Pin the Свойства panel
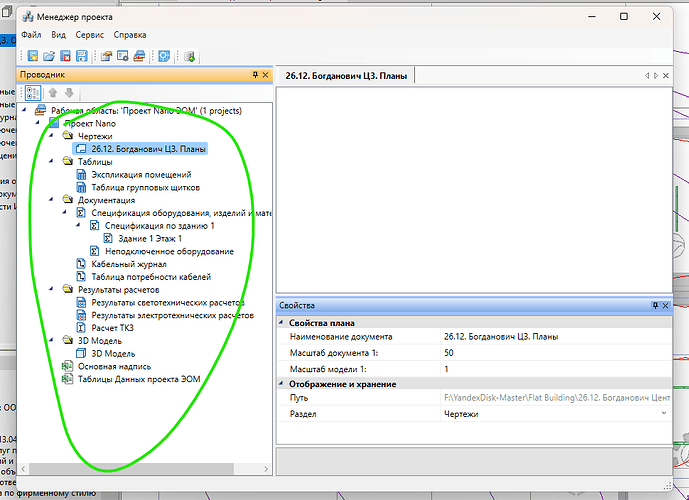Image resolution: width=689 pixels, height=500 pixels. (x=655, y=305)
